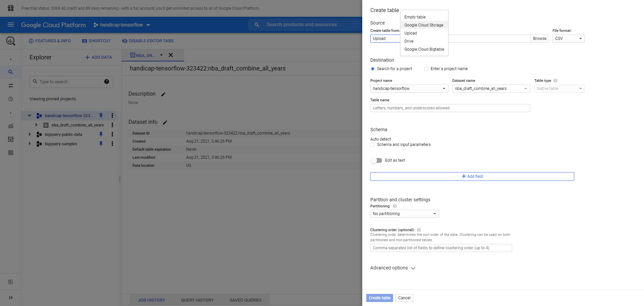This screenshot has height=306, width=644.
Task: Toggle the 'Edit as text' switch
Action: pos(376,160)
